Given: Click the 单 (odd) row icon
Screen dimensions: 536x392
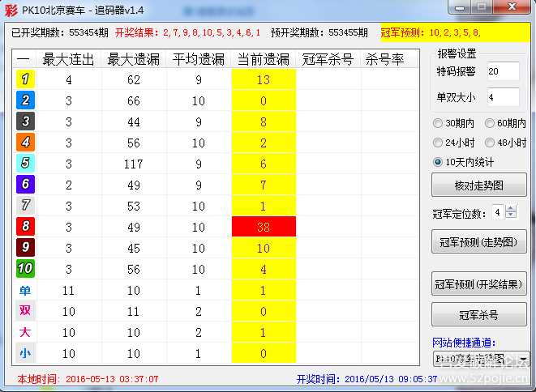Looking at the screenshot, I should [x=25, y=290].
